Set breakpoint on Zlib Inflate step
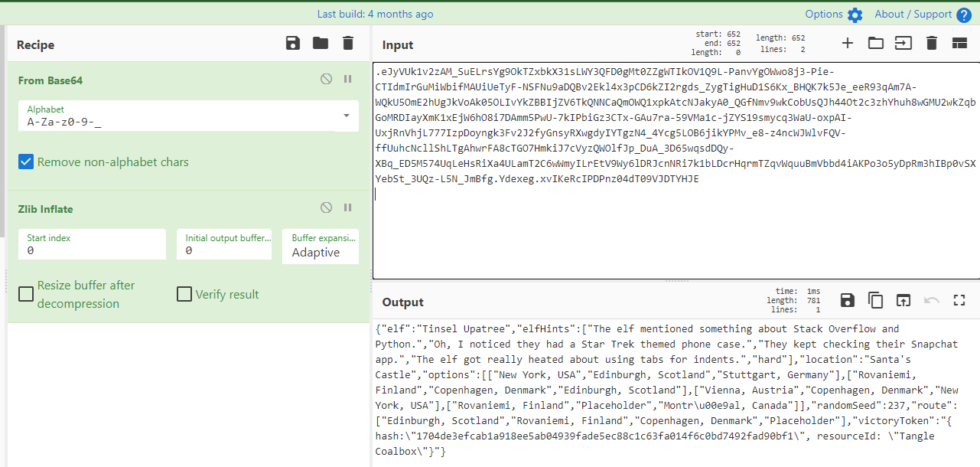This screenshot has width=980, height=467. tap(347, 207)
